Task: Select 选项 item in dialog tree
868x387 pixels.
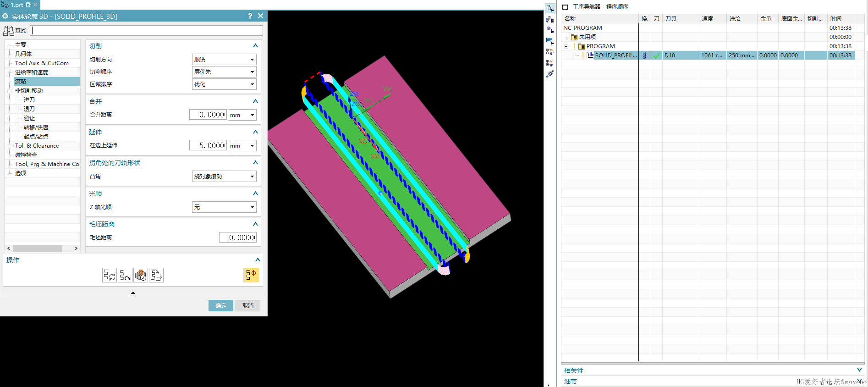Action: pos(21,173)
